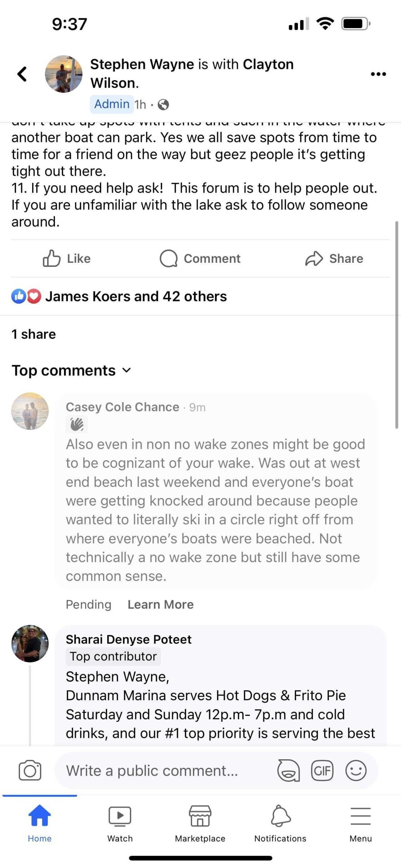View reactions from James Koers and others

click(136, 297)
